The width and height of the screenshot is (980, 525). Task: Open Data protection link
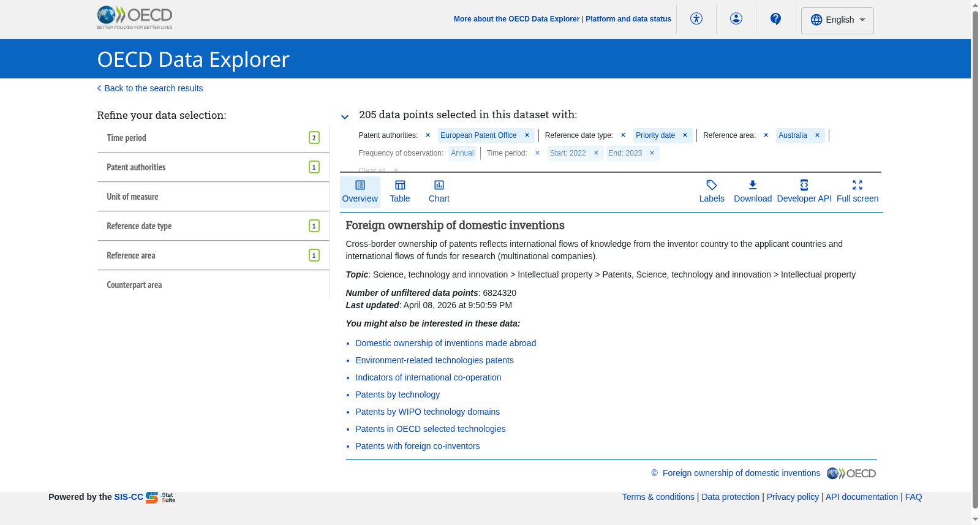pos(731,497)
